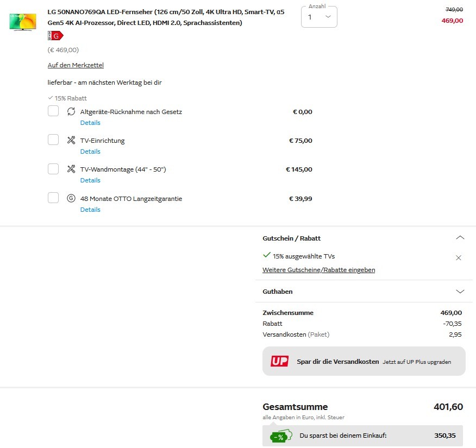Open Weitere Gutscheine/Rabatte eingeben
Viewport: 476px width, 448px height.
click(x=319, y=270)
